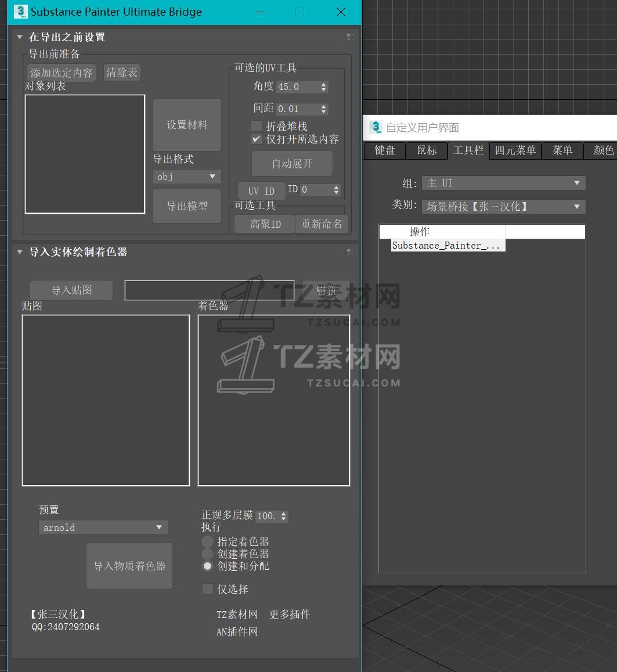Switch to the 键盘 tab
617x672 pixels.
pyautogui.click(x=384, y=150)
